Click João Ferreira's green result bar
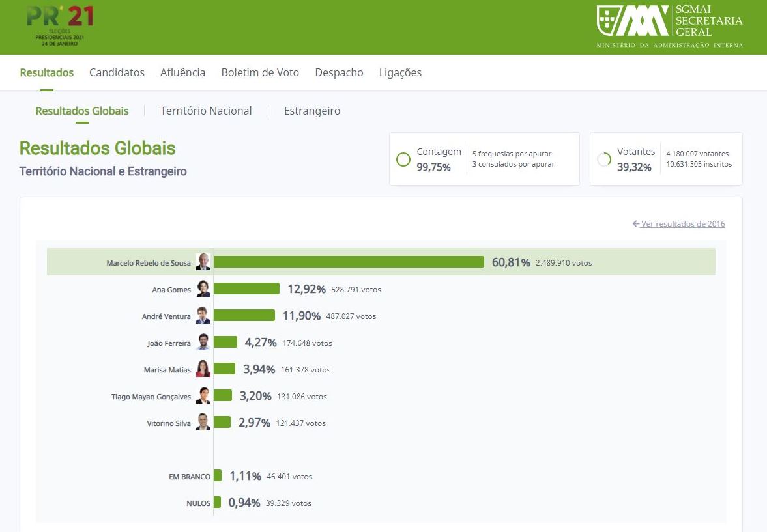767x532 pixels. click(x=225, y=342)
